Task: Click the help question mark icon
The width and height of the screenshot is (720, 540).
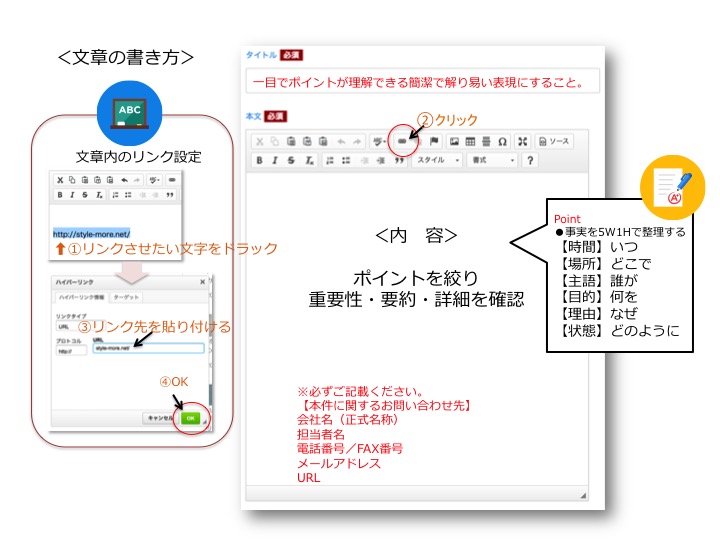Action: coord(530,160)
